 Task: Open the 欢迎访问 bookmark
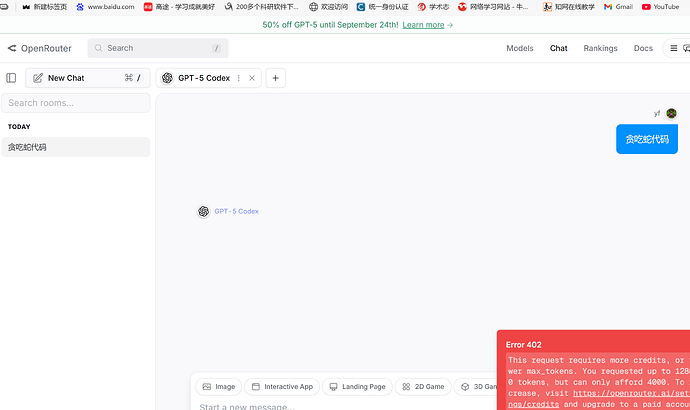328,7
